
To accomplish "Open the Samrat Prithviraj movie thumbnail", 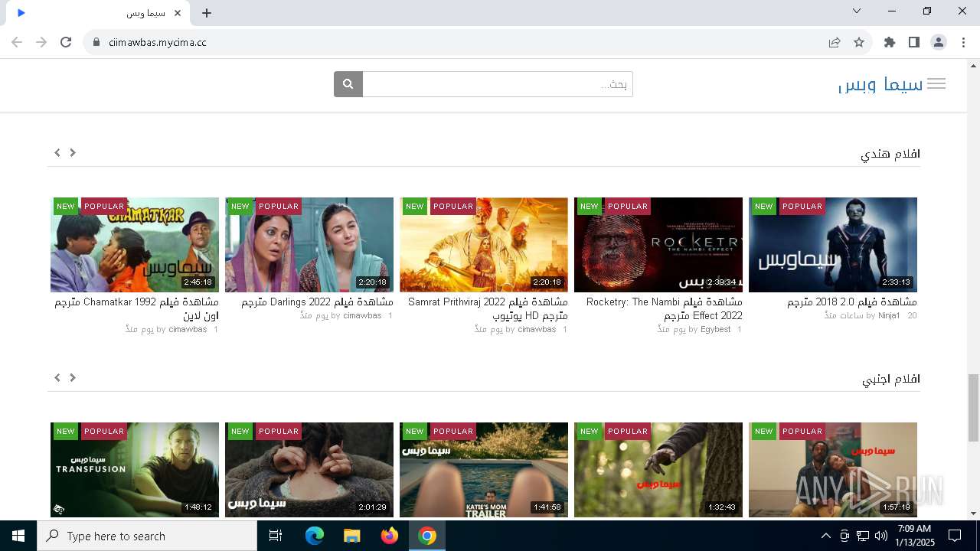I will (x=484, y=245).
